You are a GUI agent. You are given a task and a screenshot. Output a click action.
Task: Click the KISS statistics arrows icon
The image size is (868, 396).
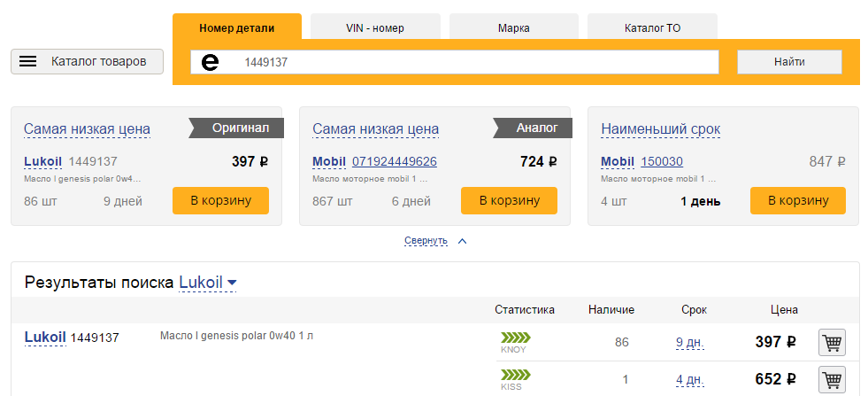pos(515,375)
